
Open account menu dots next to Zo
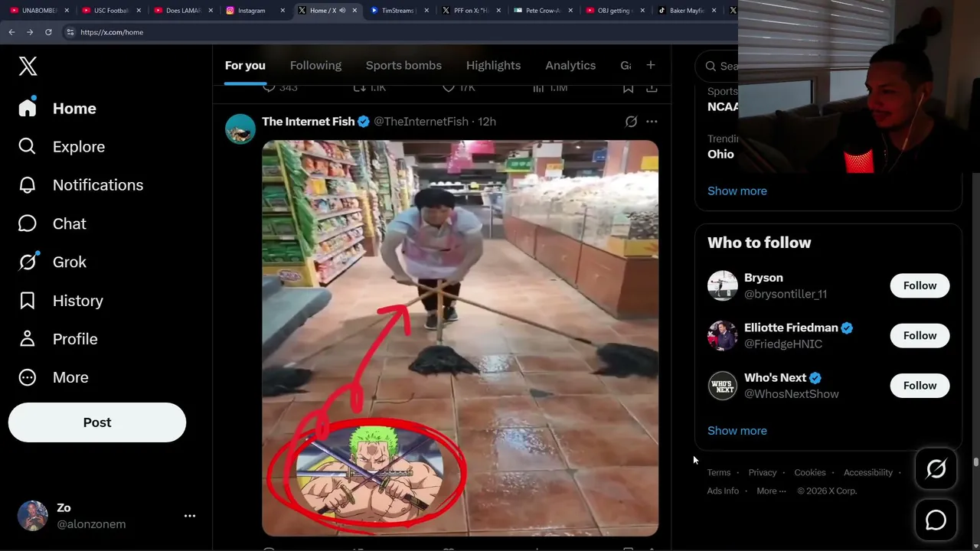pyautogui.click(x=190, y=516)
